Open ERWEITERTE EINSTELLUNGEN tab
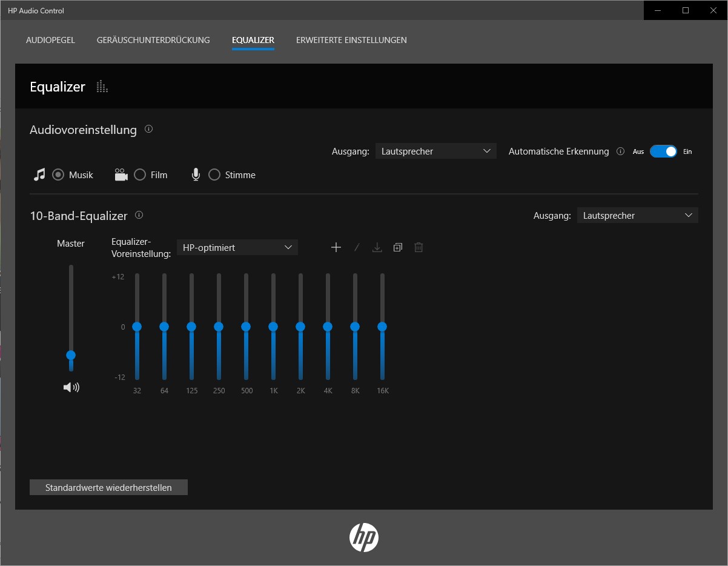This screenshot has width=728, height=566. [351, 40]
